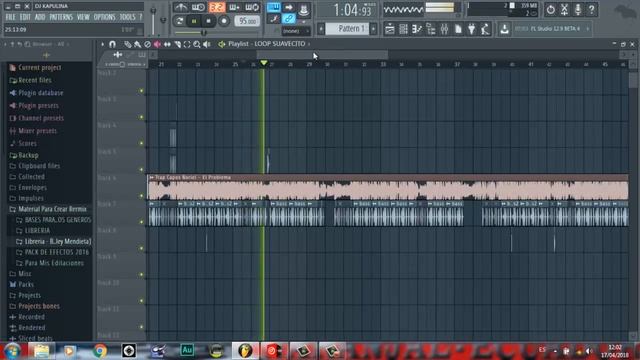This screenshot has height=360, width=640.
Task: Click the FL Studio 12.9 BETA news panel
Action: tap(552, 29)
